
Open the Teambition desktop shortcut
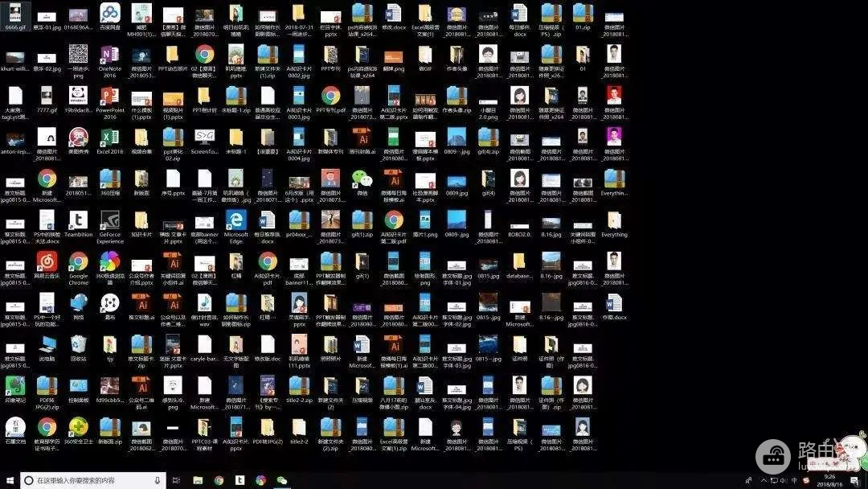pyautogui.click(x=79, y=220)
